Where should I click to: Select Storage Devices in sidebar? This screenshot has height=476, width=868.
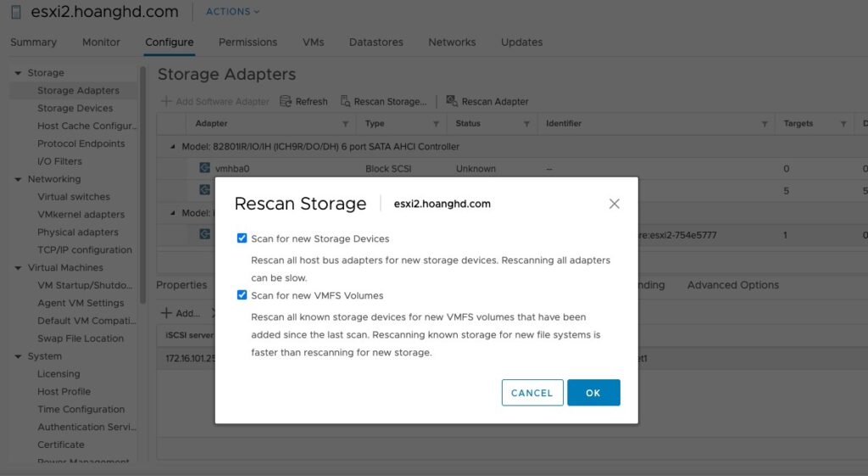[75, 108]
